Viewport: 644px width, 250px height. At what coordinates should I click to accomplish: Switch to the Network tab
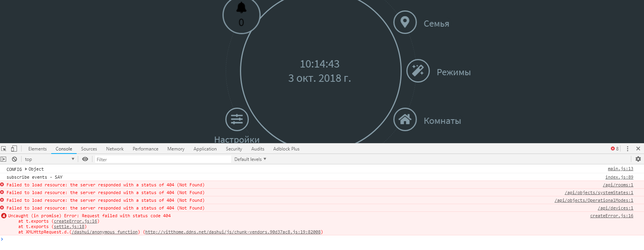click(x=115, y=149)
